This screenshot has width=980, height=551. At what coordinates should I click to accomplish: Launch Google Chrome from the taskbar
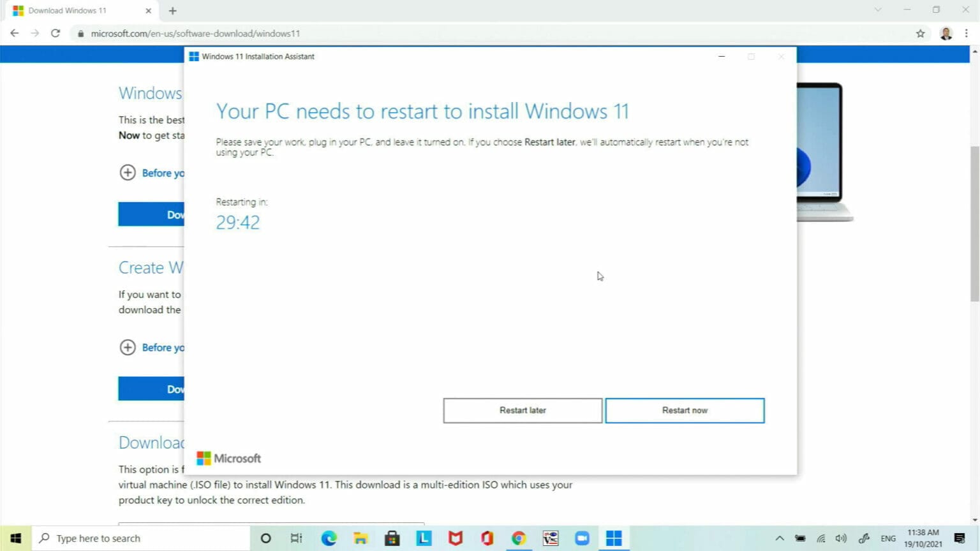(519, 538)
